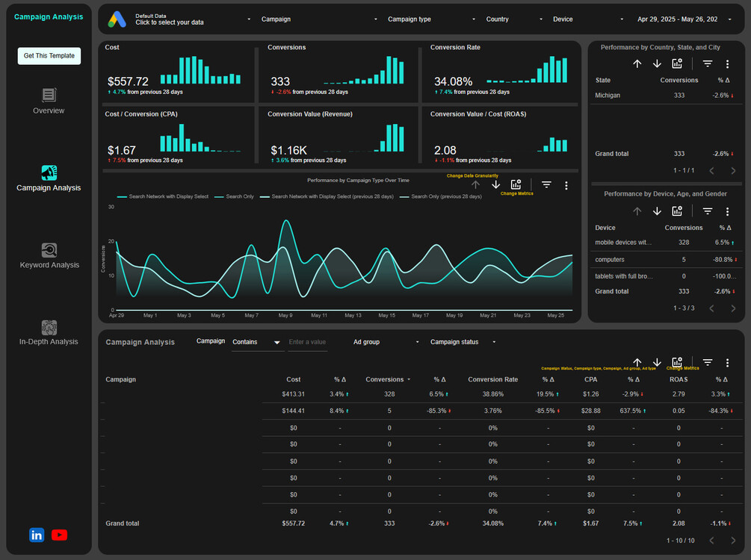The image size is (751, 560).
Task: Open more options in Country performance table
Action: (x=727, y=63)
